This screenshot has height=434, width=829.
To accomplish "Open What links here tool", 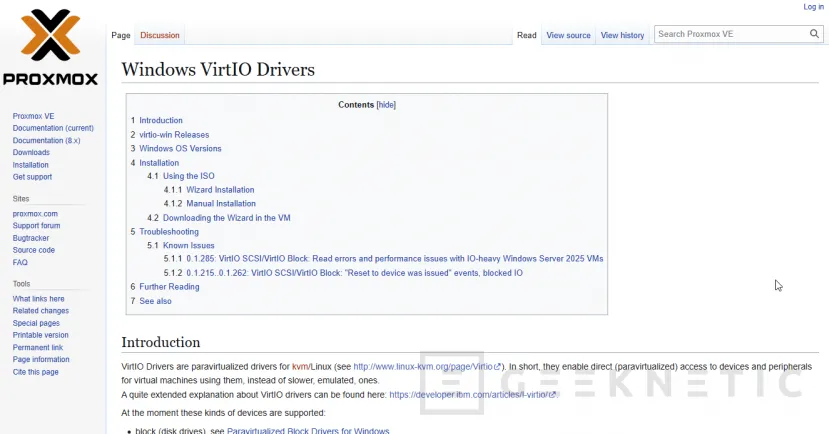I will pos(38,299).
